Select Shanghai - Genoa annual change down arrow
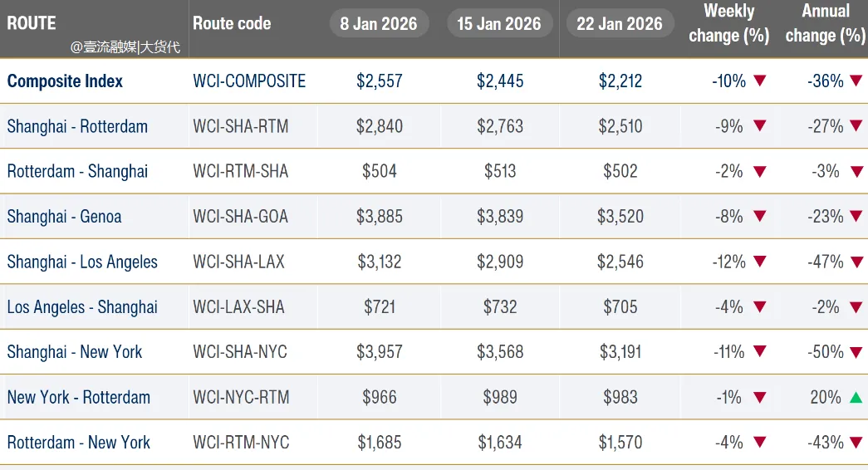 tap(856, 217)
